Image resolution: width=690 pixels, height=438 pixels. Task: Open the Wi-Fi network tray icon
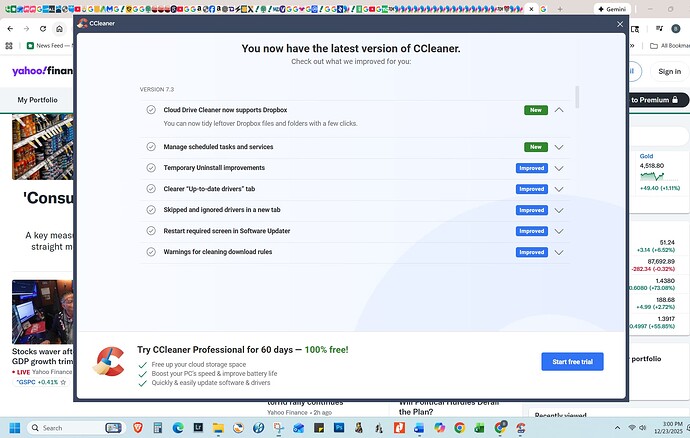click(x=632, y=428)
